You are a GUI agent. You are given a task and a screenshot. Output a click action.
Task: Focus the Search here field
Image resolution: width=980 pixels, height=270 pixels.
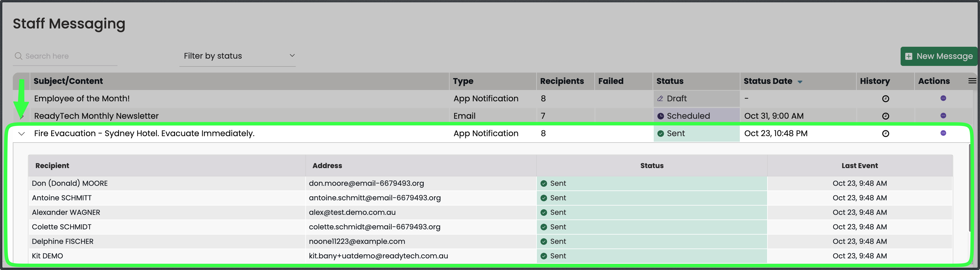click(65, 56)
